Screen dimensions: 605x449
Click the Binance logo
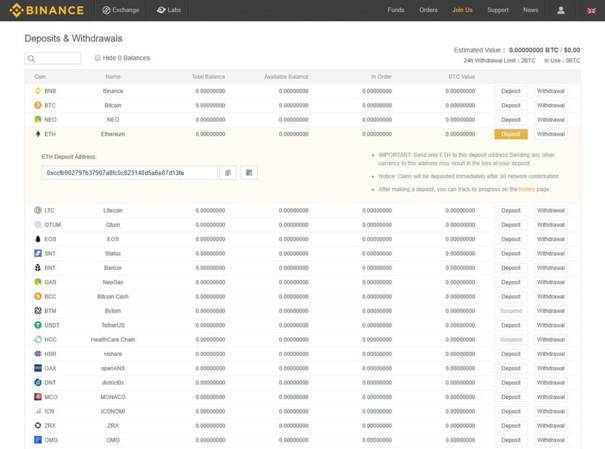coord(47,10)
